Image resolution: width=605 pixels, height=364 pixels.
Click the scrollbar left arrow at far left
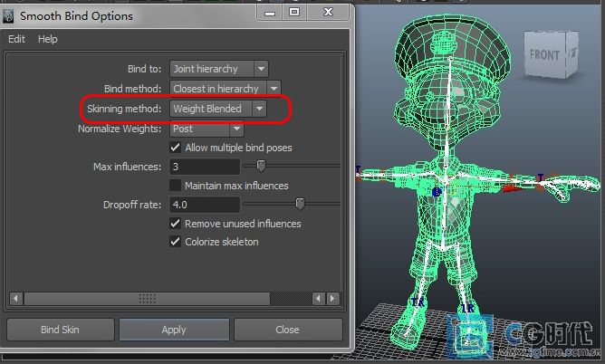15,299
